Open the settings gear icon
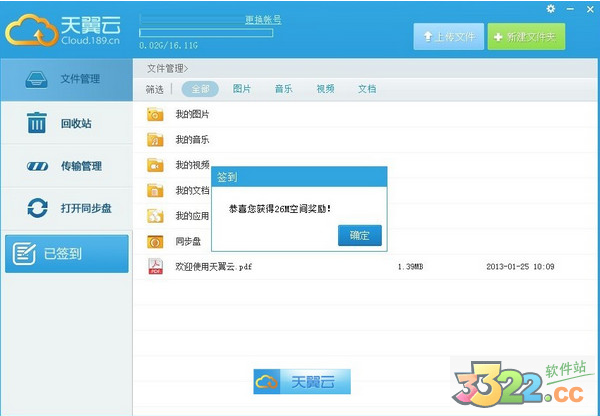This screenshot has width=600, height=416. coord(551,8)
